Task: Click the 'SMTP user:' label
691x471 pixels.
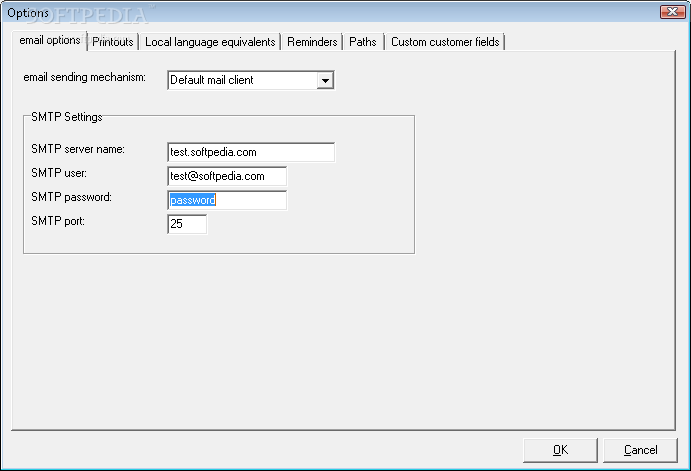Action: pyautogui.click(x=59, y=173)
